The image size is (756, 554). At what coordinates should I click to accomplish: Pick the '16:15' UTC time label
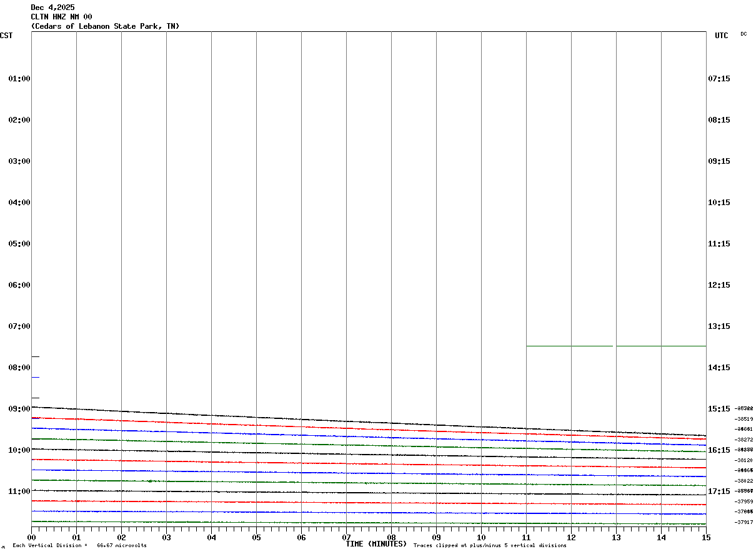point(719,450)
